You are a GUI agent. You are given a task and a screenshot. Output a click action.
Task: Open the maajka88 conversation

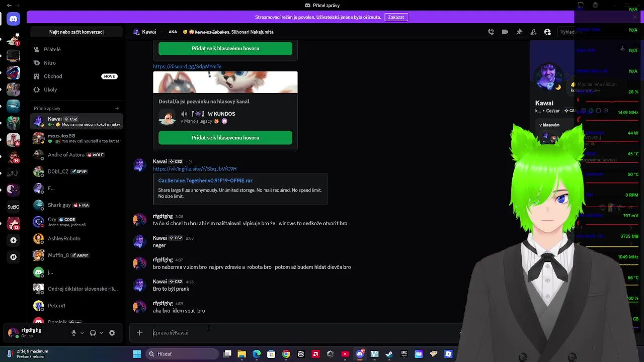[76, 138]
